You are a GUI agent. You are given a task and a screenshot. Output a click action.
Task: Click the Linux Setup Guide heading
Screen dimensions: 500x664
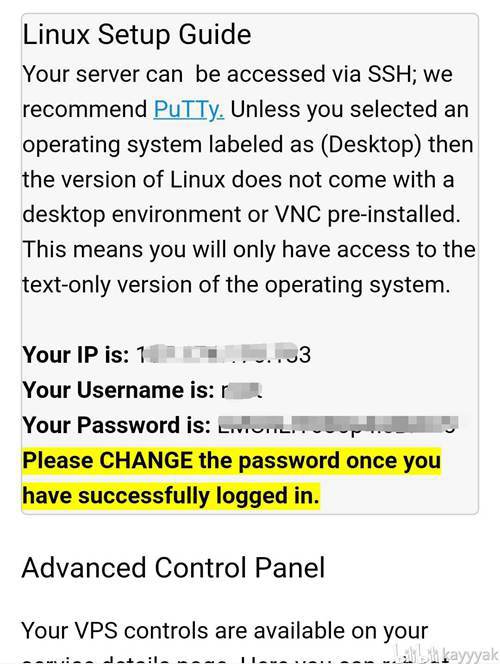137,34
